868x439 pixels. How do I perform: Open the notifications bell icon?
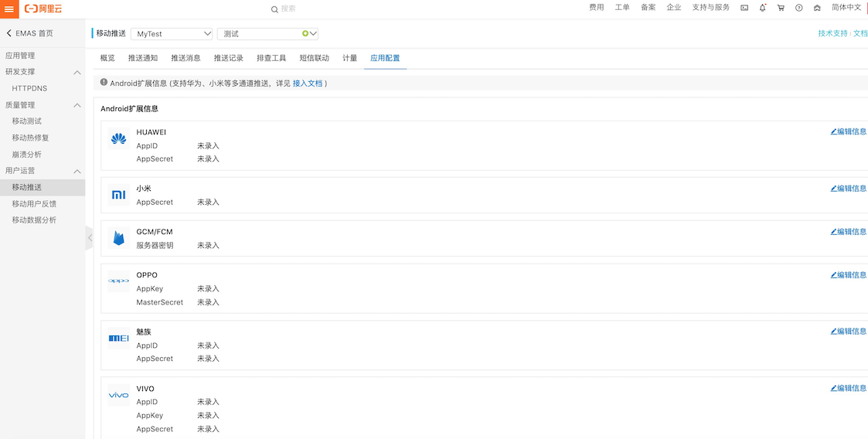(x=763, y=8)
